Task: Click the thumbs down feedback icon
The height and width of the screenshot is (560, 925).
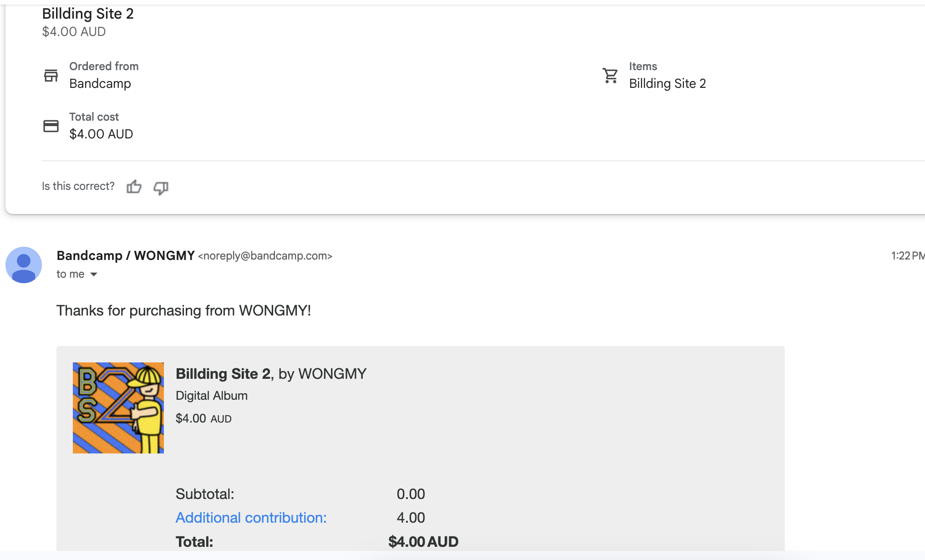Action: pos(161,188)
